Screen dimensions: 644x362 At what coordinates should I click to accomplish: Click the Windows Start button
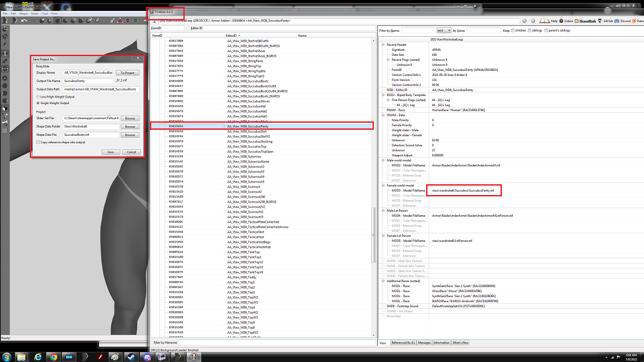coord(7,356)
